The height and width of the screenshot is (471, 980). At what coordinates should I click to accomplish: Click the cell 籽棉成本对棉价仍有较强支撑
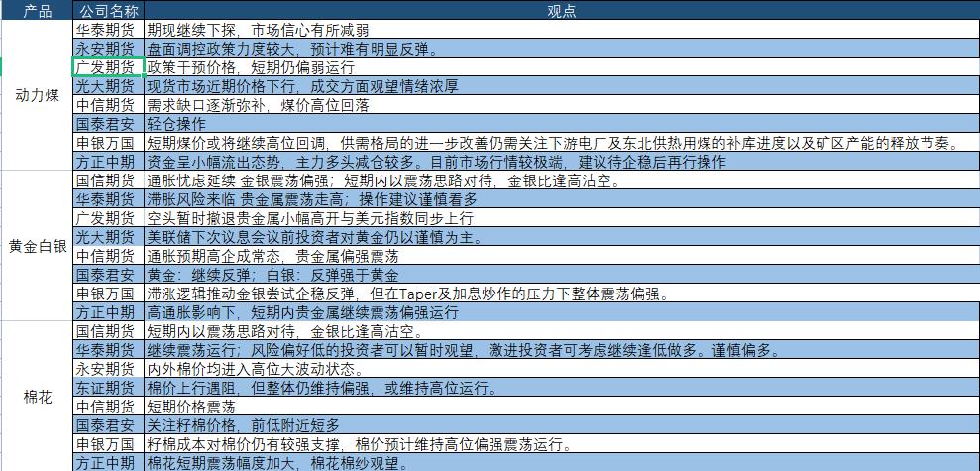562,443
